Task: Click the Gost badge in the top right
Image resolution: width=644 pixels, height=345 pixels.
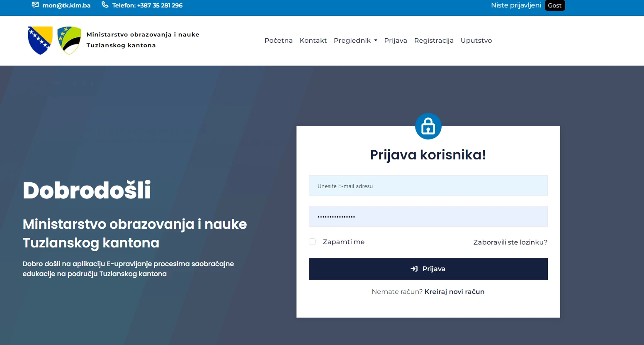Action: [x=555, y=5]
